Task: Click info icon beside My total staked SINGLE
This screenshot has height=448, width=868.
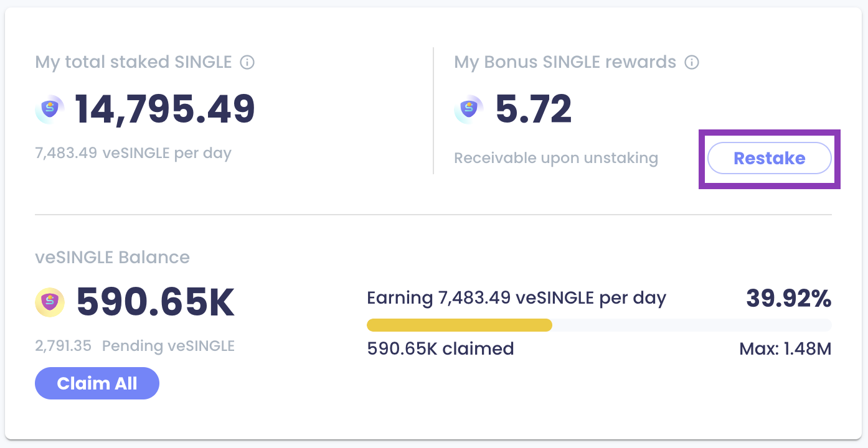Action: [247, 62]
